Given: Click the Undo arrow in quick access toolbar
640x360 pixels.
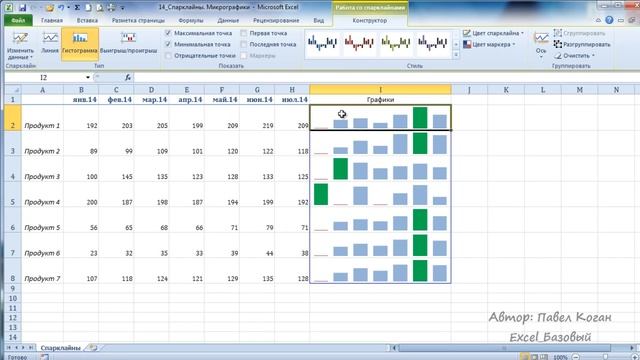Looking at the screenshot, I should pyautogui.click(x=60, y=8).
